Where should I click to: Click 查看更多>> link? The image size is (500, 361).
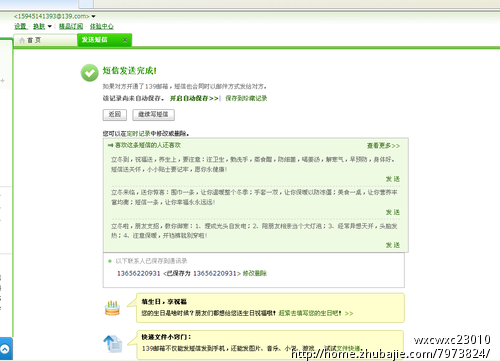pyautogui.click(x=383, y=146)
